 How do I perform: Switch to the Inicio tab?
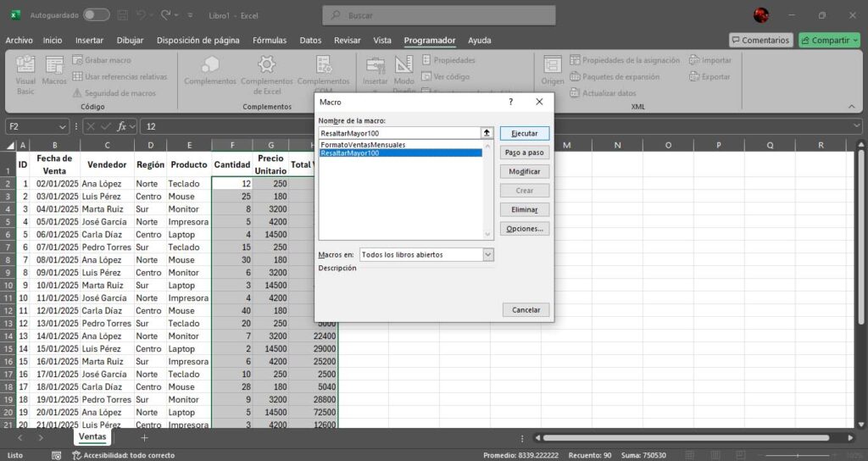point(53,40)
